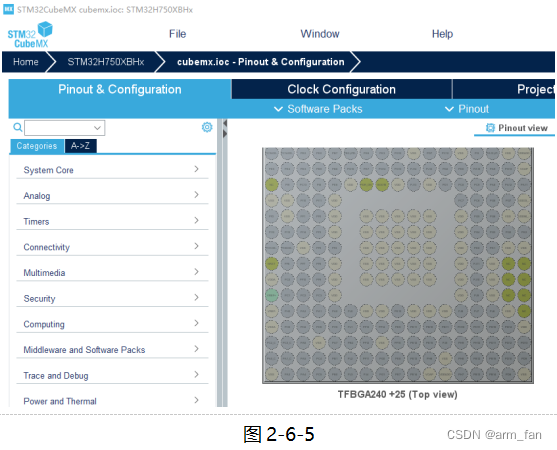Expand the Timers category

tap(112, 221)
